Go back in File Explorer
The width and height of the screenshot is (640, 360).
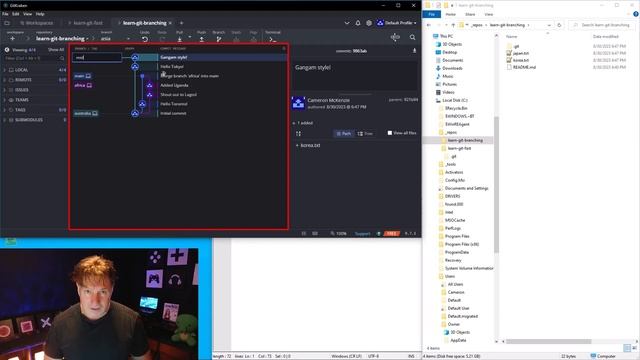coord(429,25)
